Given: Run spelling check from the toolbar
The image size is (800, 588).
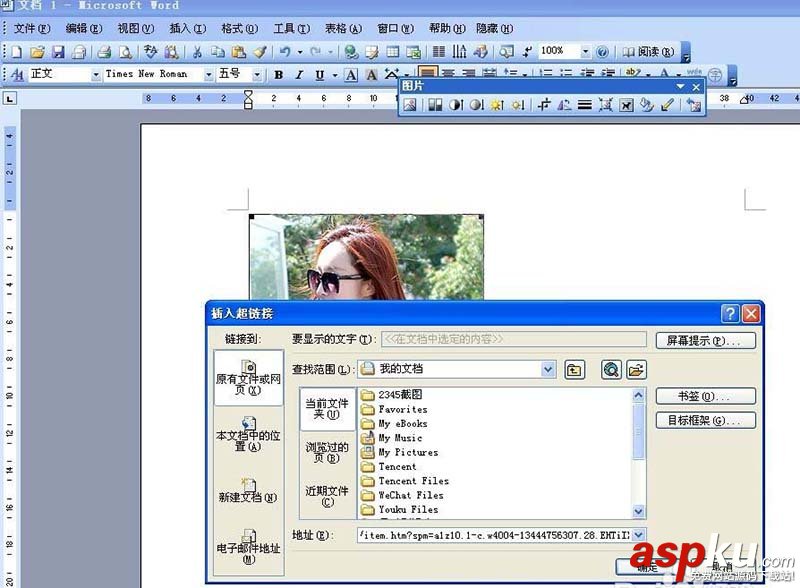Looking at the screenshot, I should (150, 50).
